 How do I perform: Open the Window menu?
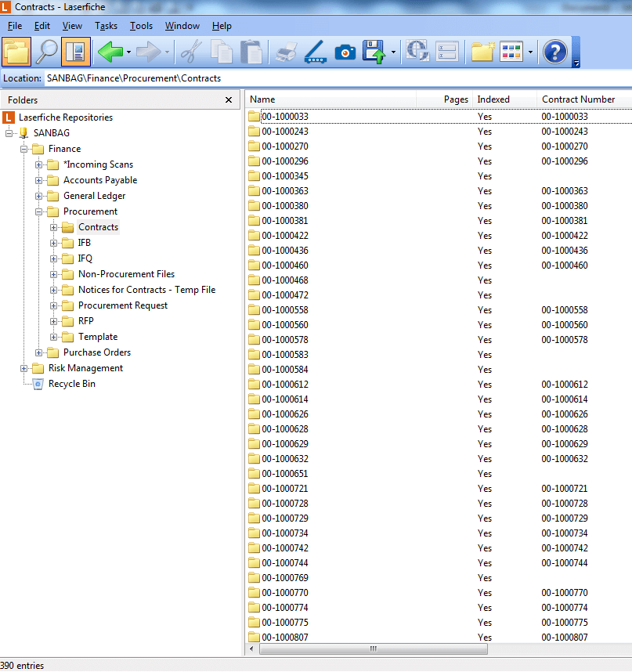[182, 26]
